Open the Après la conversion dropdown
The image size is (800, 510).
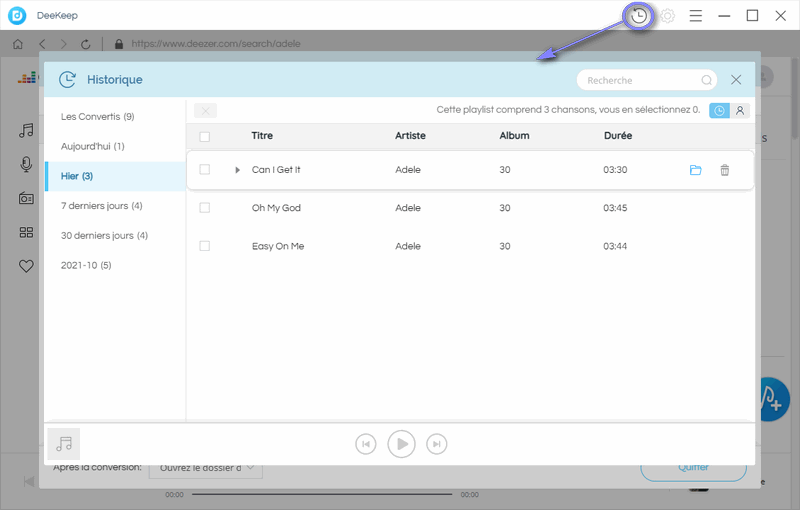click(206, 468)
